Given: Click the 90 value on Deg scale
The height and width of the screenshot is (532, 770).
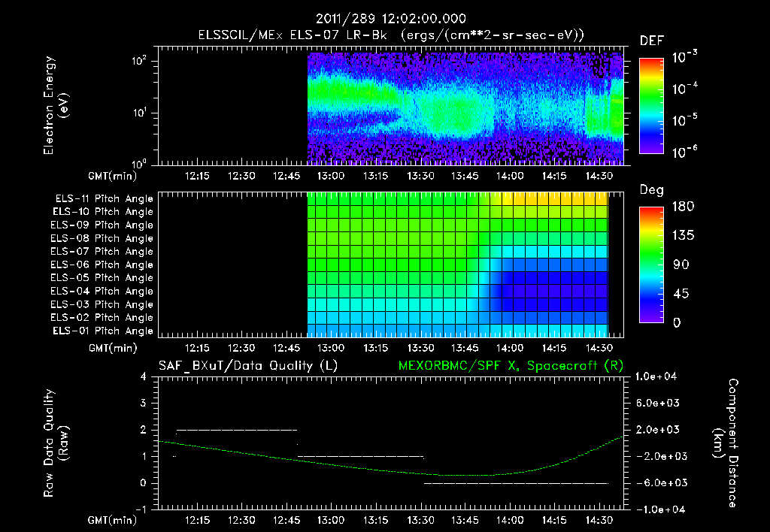Looking at the screenshot, I should click(681, 265).
